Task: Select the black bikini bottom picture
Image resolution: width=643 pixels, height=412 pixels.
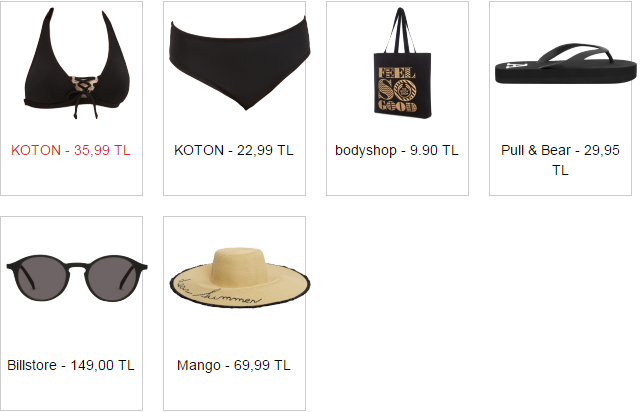Action: (x=240, y=63)
